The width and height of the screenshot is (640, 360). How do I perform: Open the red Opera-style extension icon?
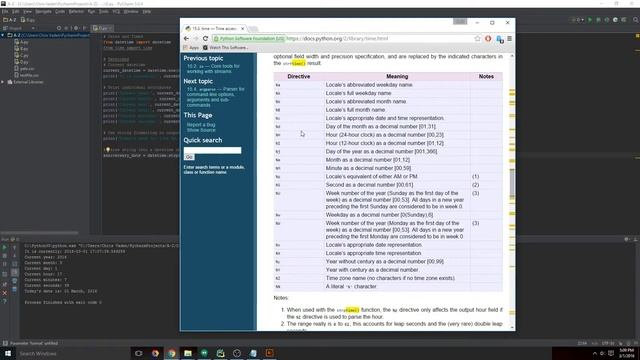coord(488,38)
